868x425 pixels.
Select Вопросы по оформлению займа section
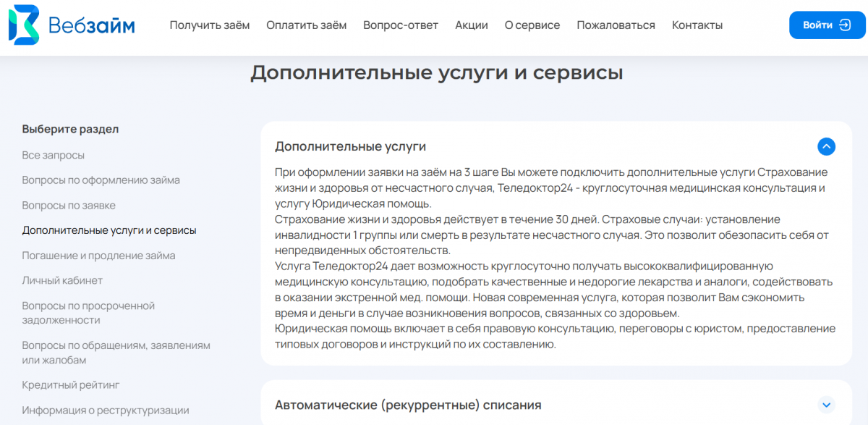pos(101,180)
